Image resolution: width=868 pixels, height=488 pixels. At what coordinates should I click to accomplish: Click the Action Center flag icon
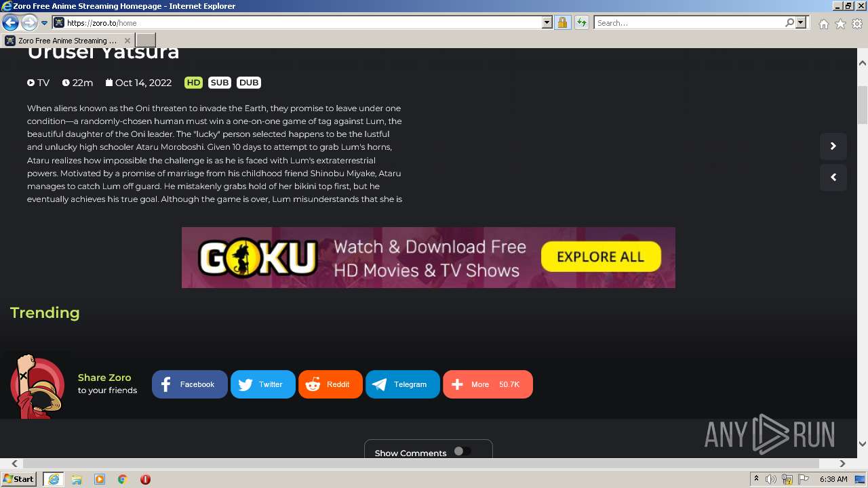804,479
